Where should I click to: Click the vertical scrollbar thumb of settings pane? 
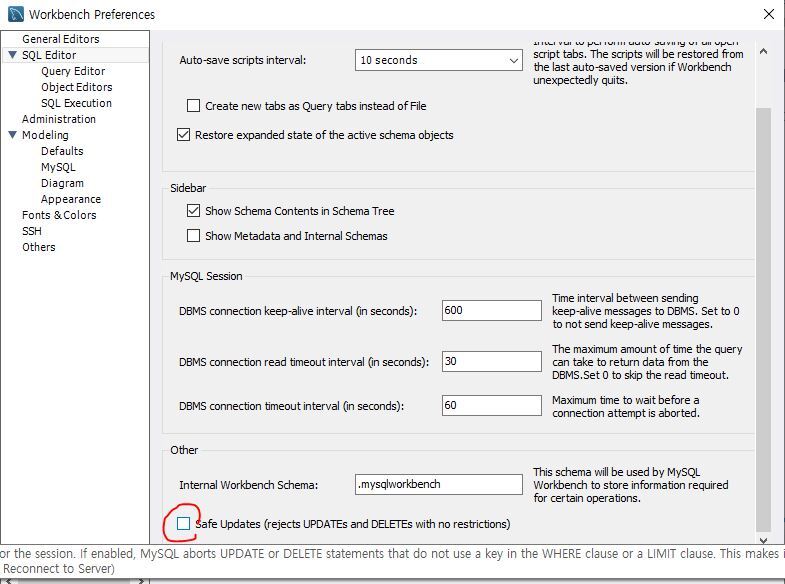pos(763,319)
